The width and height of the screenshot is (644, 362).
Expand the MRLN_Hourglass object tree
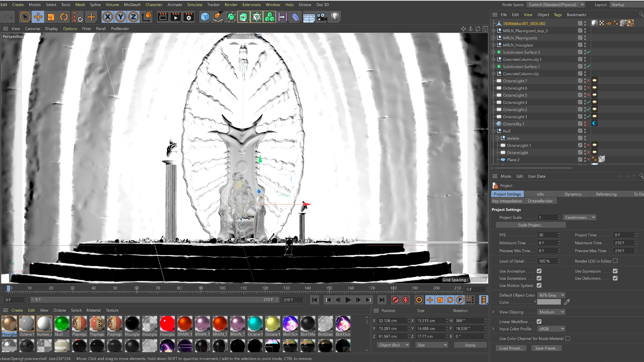[493, 45]
